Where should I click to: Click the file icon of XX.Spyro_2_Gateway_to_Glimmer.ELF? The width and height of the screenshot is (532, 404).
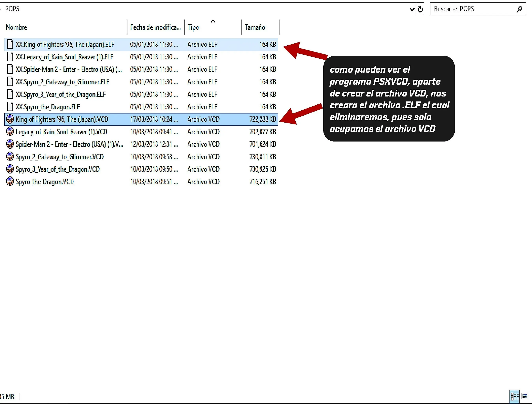(x=10, y=82)
